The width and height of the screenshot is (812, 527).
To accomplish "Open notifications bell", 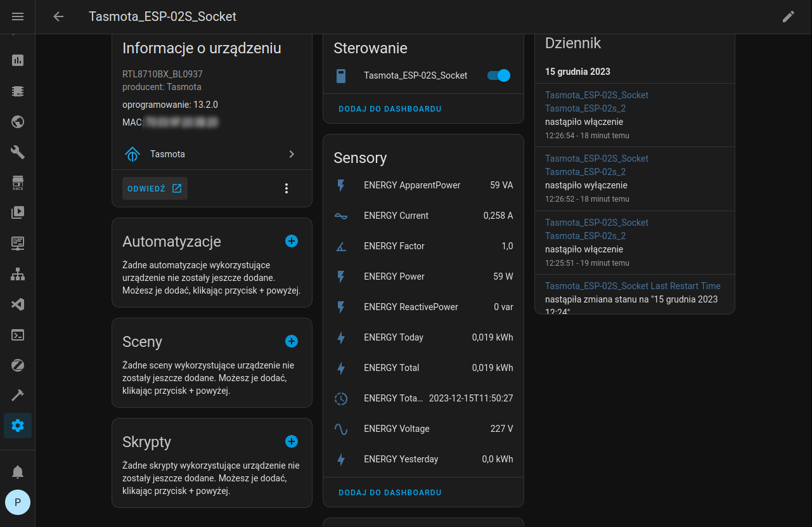I will 18,472.
